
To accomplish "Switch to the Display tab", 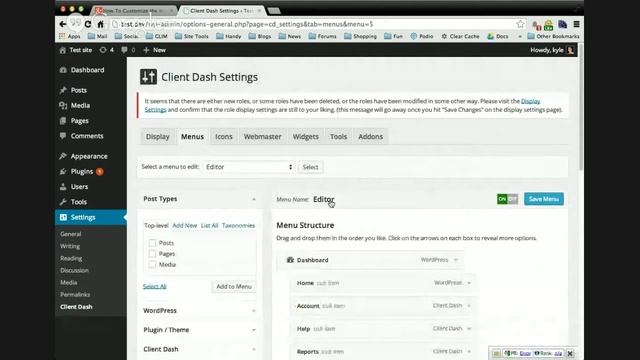I will tap(158, 137).
